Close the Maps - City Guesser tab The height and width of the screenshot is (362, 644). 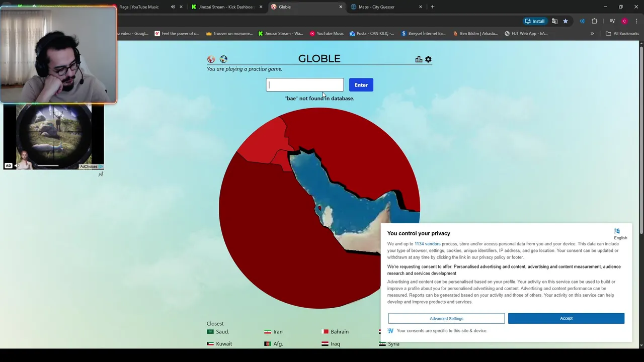(x=421, y=7)
